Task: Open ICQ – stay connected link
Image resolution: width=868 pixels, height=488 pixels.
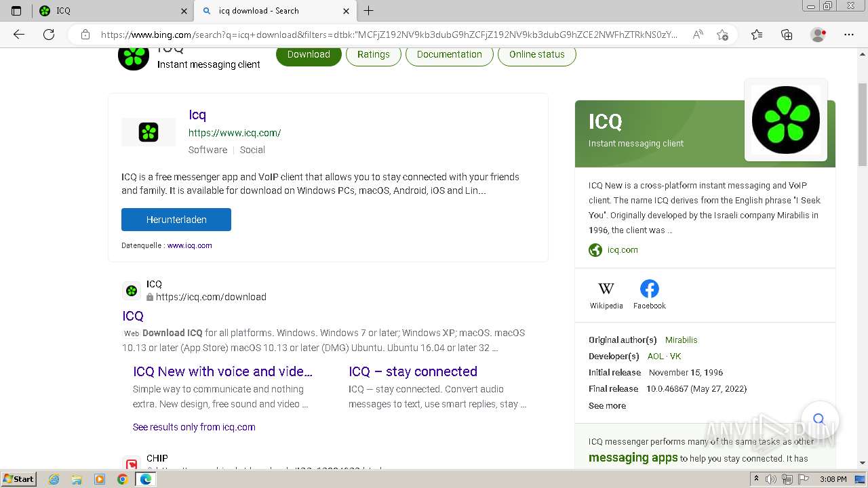Action: point(413,371)
